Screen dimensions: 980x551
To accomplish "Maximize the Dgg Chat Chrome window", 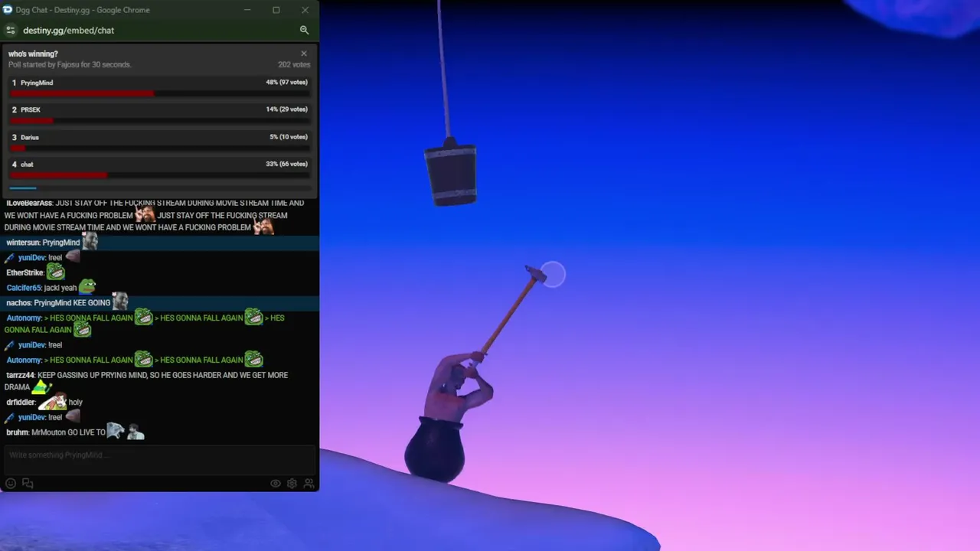I will [276, 10].
